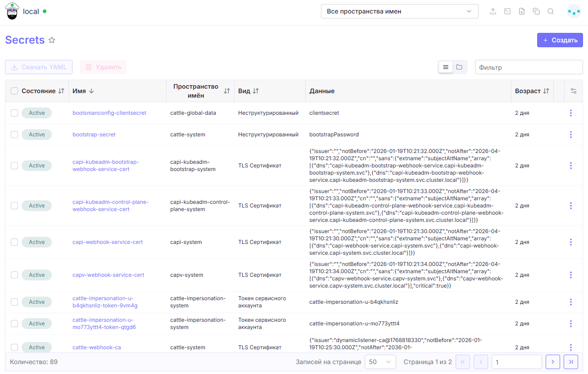Click the clientsecret data cell
The width and height of the screenshot is (588, 374).
[324, 113]
